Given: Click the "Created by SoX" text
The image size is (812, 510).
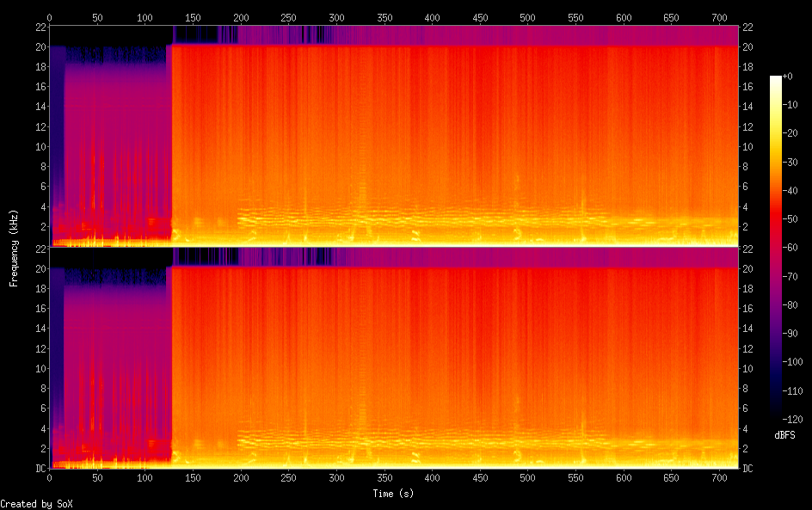Looking at the screenshot, I should pyautogui.click(x=36, y=504).
